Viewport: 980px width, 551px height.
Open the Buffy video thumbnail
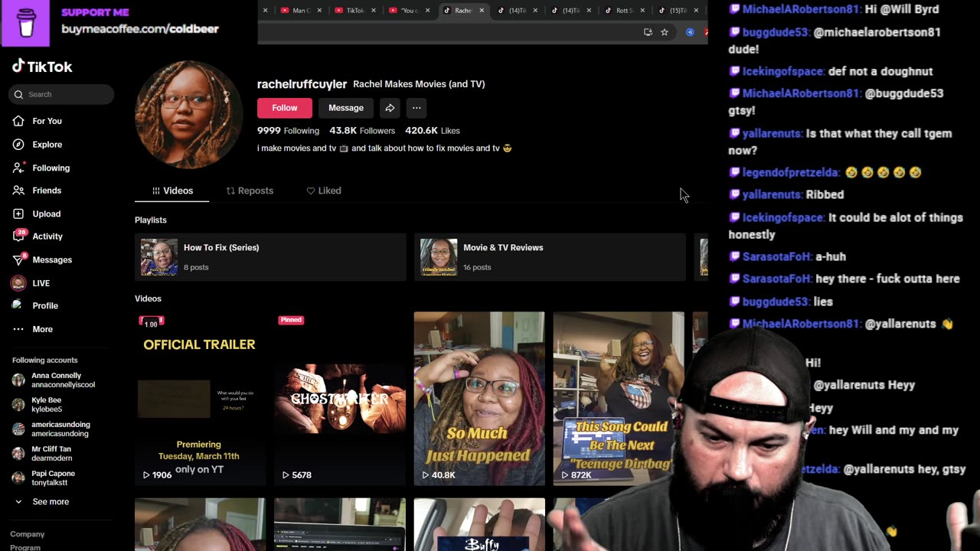(479, 524)
